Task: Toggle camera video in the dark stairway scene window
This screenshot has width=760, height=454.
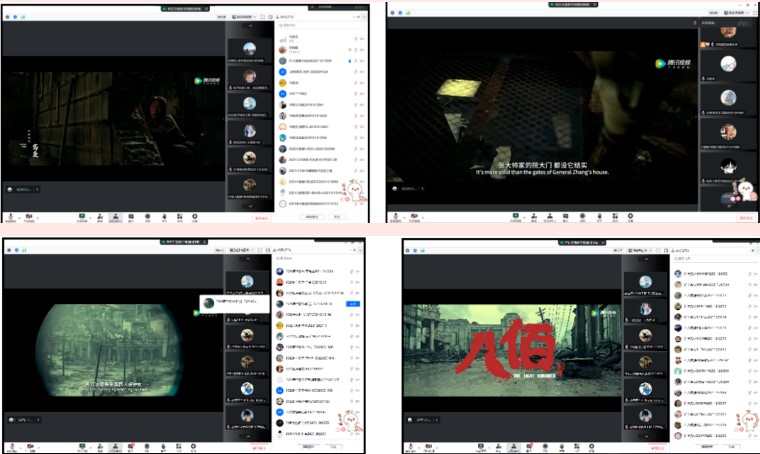Action: tap(29, 217)
